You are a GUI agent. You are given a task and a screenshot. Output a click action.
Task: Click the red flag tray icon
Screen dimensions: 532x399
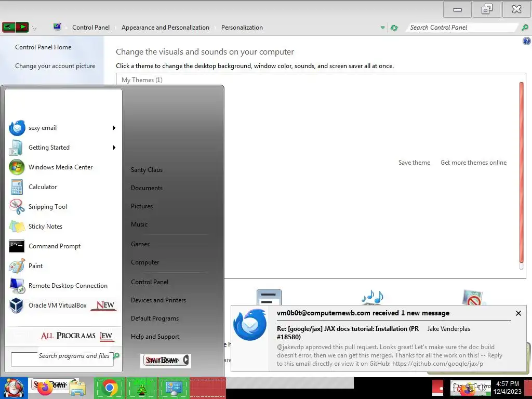[438, 388]
